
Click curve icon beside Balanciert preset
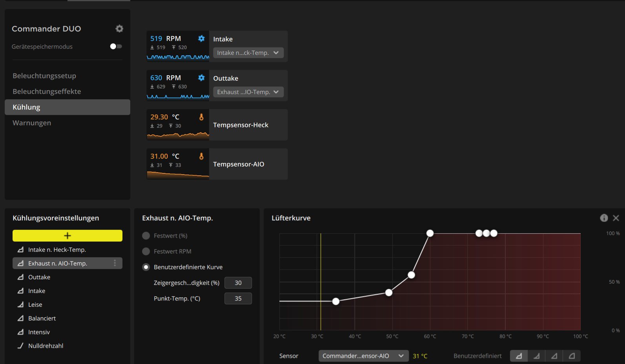[20, 318]
